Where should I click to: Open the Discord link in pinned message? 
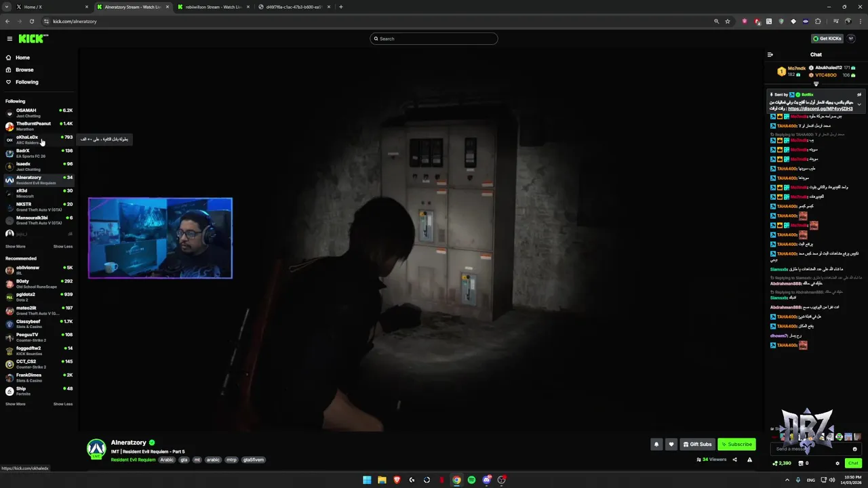click(x=821, y=108)
